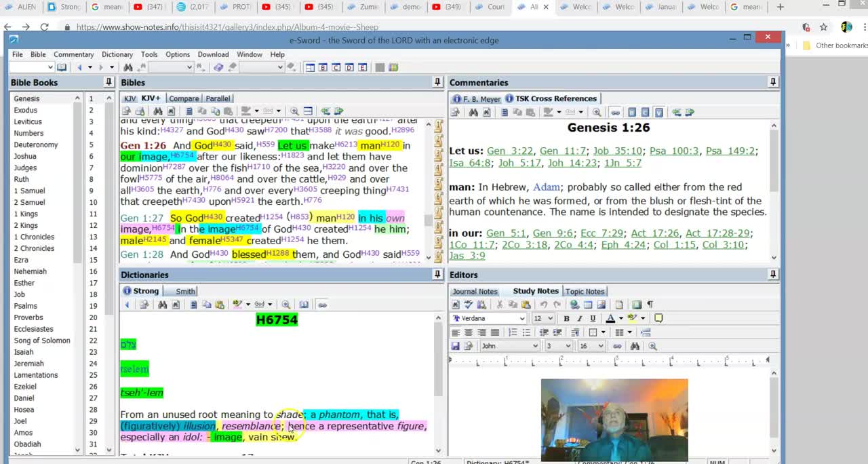This screenshot has width=868, height=464.
Task: Toggle the book-level icon in Commentaries toolbar
Action: coord(631,112)
